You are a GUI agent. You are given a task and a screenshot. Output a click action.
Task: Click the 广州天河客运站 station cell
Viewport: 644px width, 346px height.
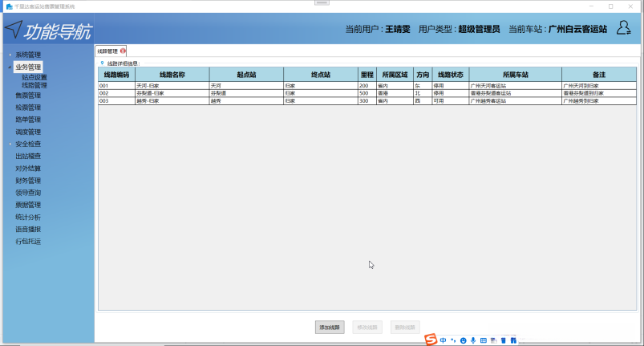pos(516,86)
